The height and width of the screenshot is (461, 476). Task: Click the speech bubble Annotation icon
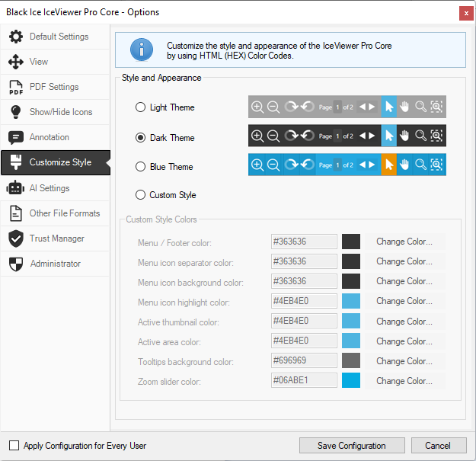click(x=16, y=138)
